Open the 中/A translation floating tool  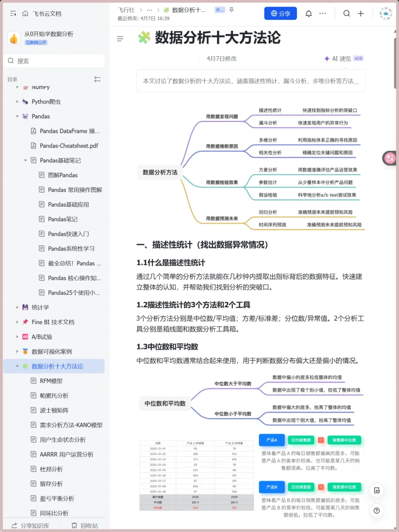coord(389,158)
